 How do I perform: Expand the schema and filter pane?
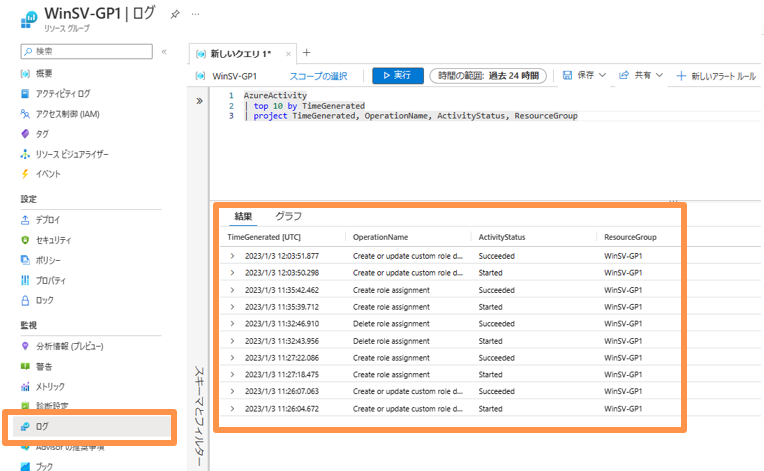(199, 101)
